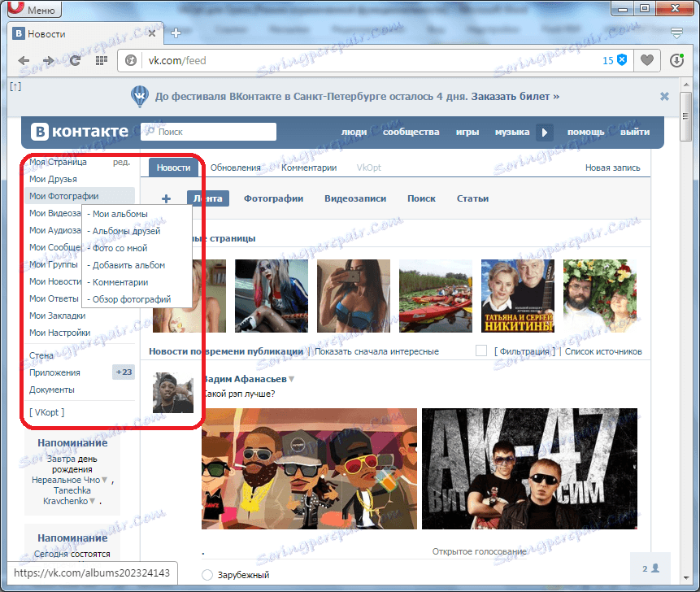Click the plus icon beside Лента
700x592 pixels.
pyautogui.click(x=166, y=198)
